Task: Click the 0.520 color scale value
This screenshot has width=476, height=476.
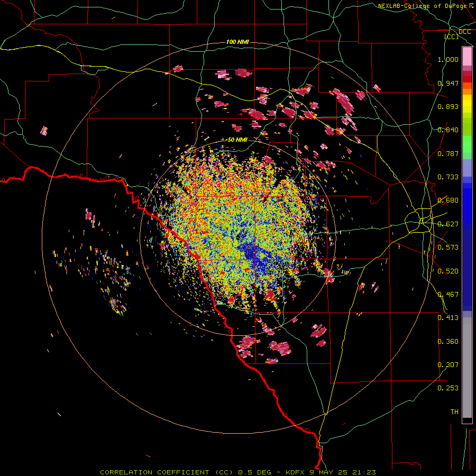Action: pyautogui.click(x=448, y=271)
